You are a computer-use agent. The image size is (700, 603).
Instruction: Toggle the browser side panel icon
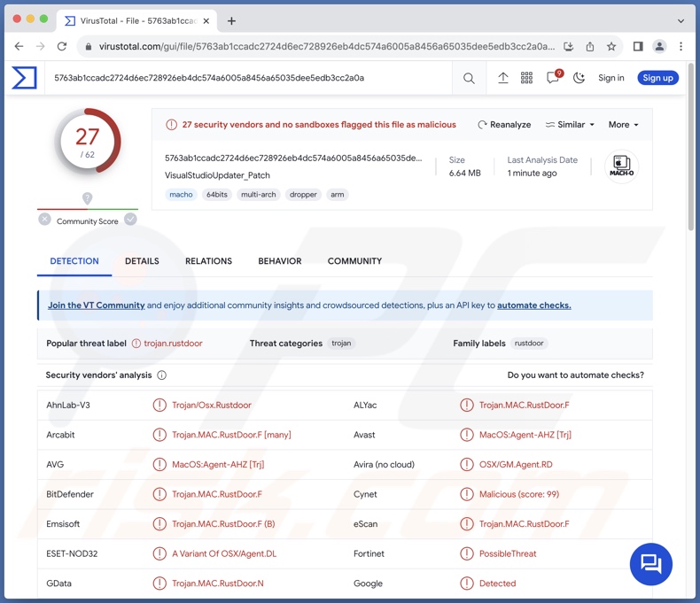(x=638, y=46)
